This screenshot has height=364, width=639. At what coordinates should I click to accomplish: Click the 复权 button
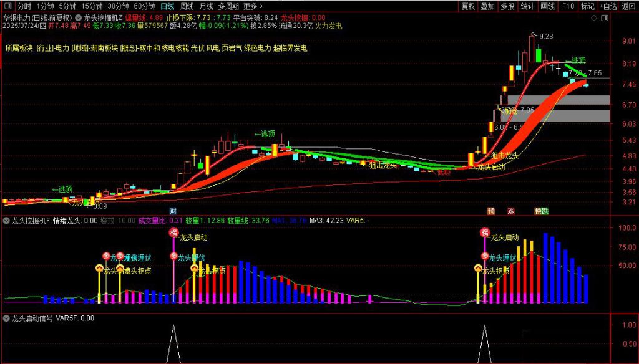click(467, 7)
